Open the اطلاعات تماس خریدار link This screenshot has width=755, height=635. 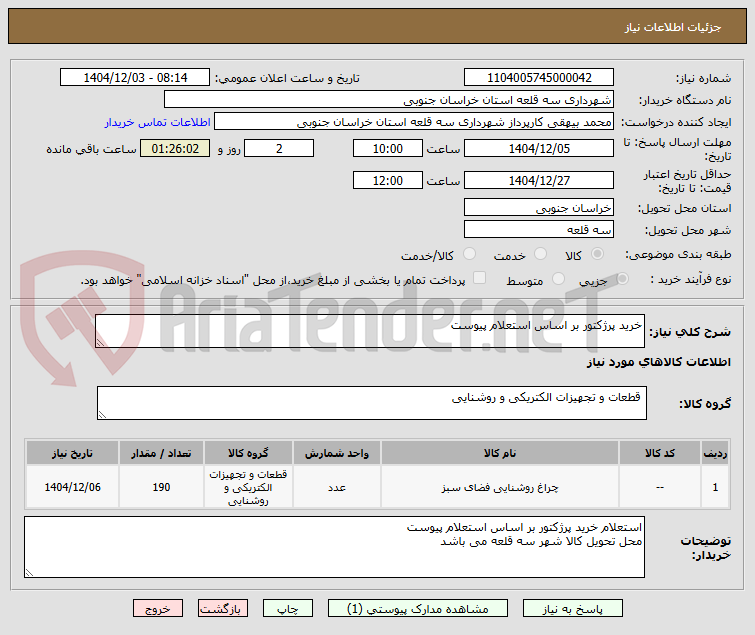157,122
